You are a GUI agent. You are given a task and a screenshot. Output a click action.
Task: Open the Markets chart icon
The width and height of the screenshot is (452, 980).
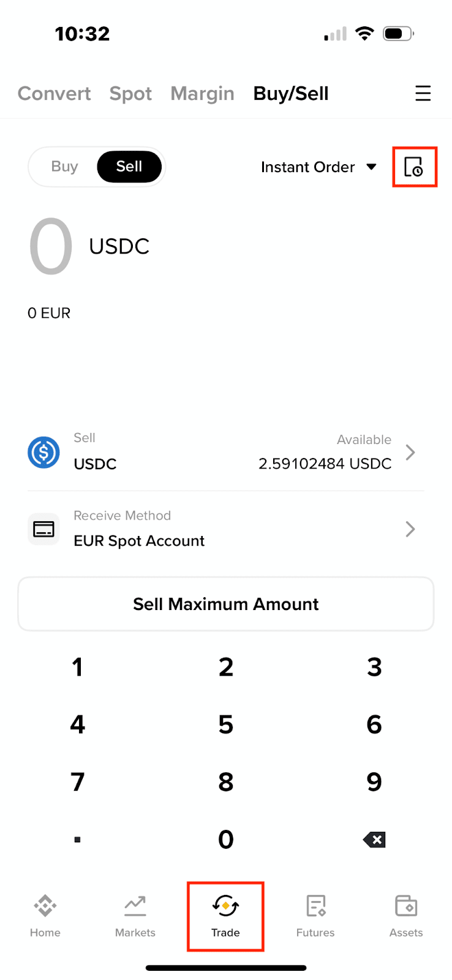click(135, 906)
